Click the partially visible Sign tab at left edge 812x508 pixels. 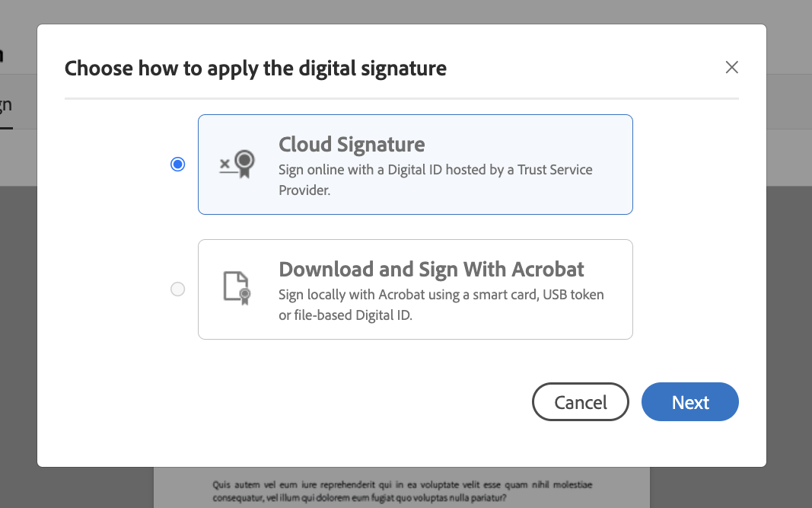(6, 105)
